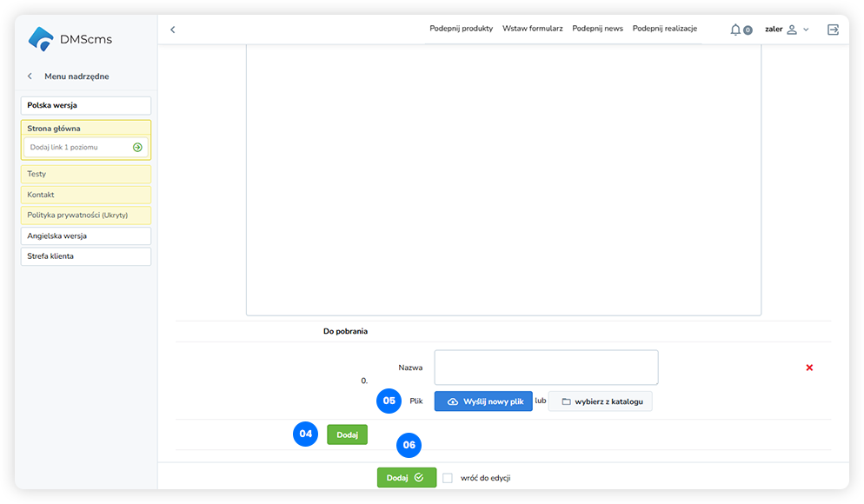Open Wstaw formularz menu item

tap(532, 29)
